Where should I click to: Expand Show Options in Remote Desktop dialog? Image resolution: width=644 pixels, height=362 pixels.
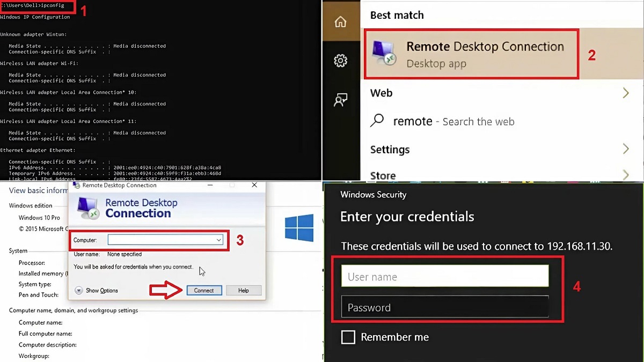click(97, 290)
